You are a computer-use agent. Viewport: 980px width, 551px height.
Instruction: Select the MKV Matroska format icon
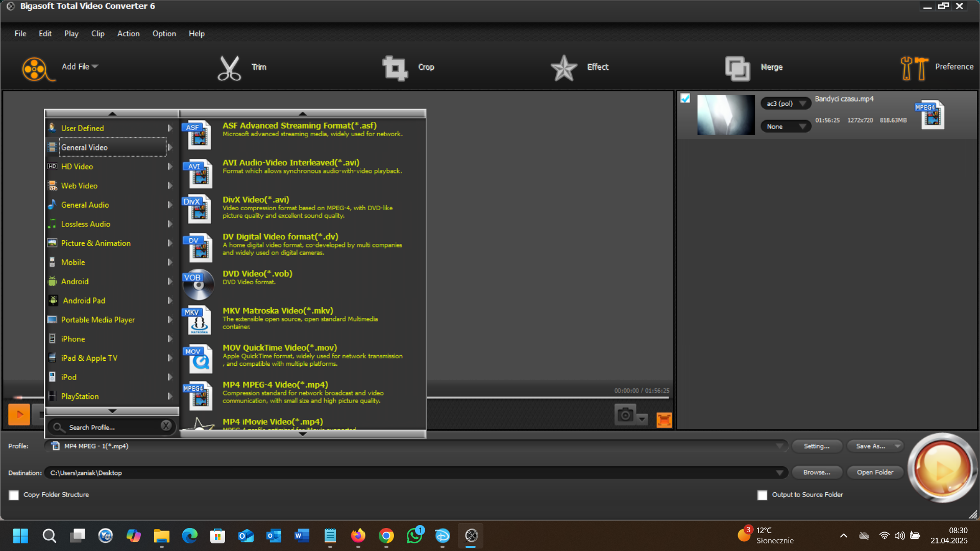point(198,320)
